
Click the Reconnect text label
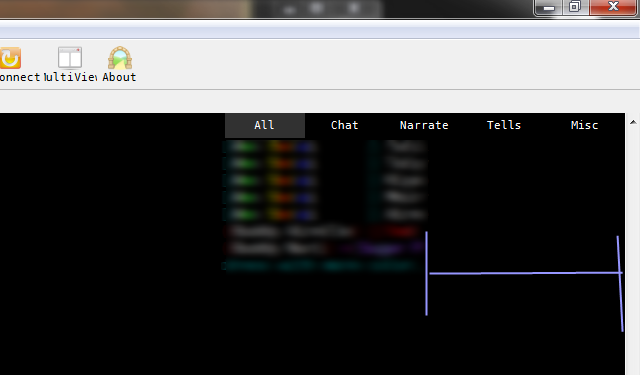(20, 77)
